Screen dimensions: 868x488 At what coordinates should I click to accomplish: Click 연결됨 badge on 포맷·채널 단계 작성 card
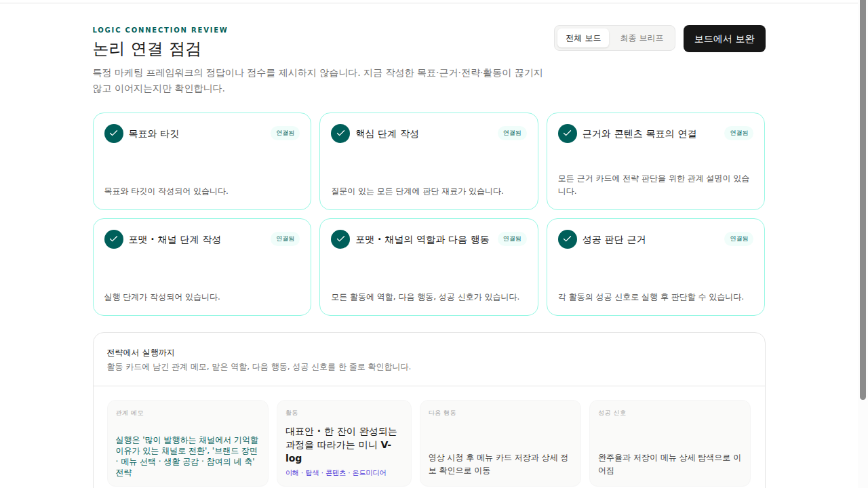285,239
